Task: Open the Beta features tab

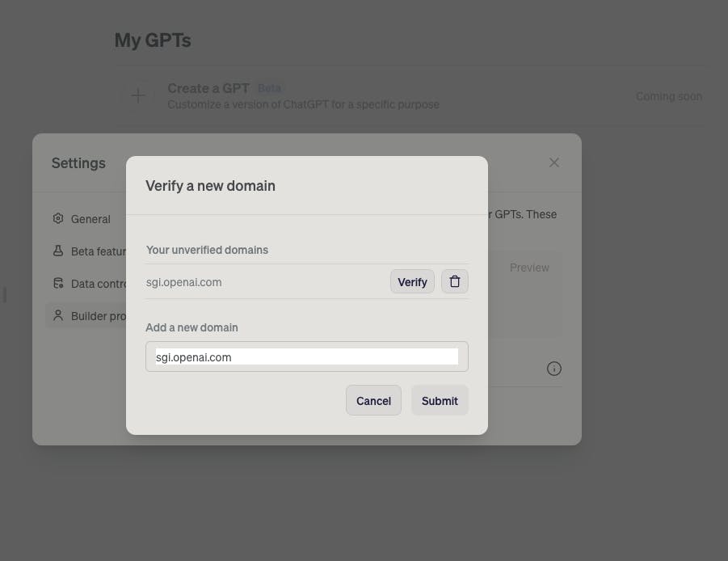Action: [86, 251]
